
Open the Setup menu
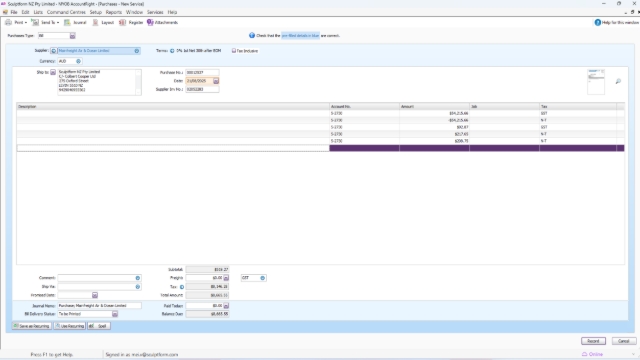pyautogui.click(x=96, y=12)
